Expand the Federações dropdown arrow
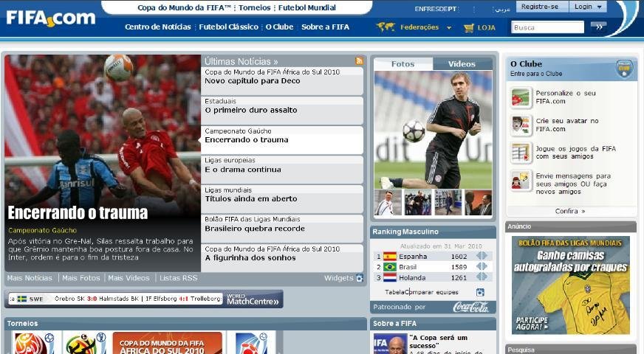 pos(449,28)
